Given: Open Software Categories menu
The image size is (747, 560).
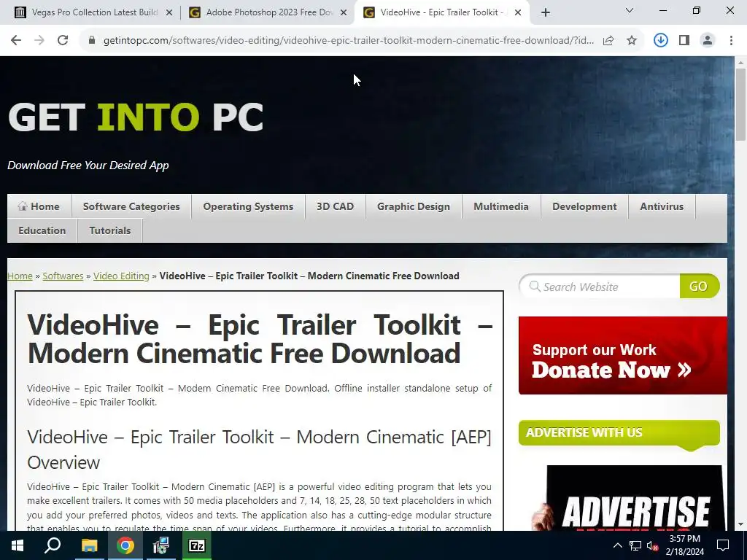Looking at the screenshot, I should (x=131, y=206).
